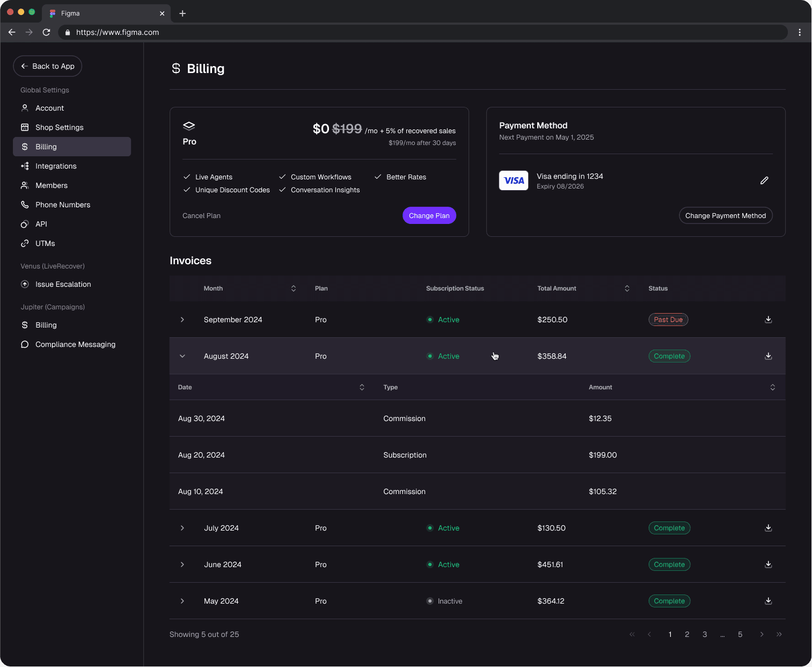Click the Integrations icon in the sidebar
Viewport: 812px width, 667px height.
tap(25, 166)
